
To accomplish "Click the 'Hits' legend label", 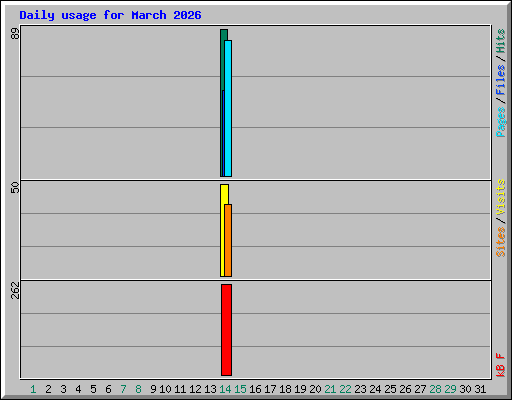I will [500, 41].
